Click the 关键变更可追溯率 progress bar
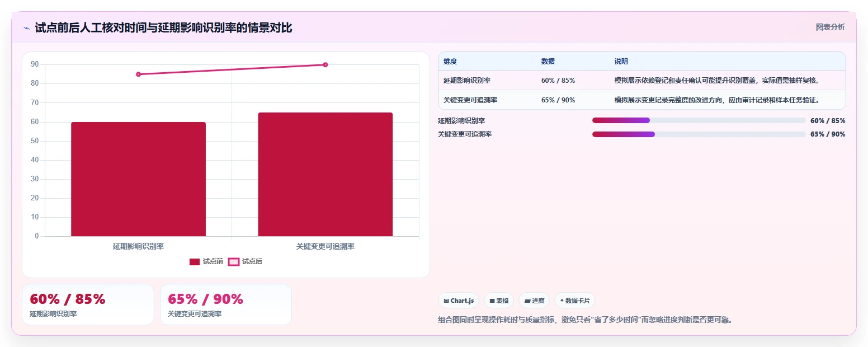This screenshot has width=868, height=347. 699,134
